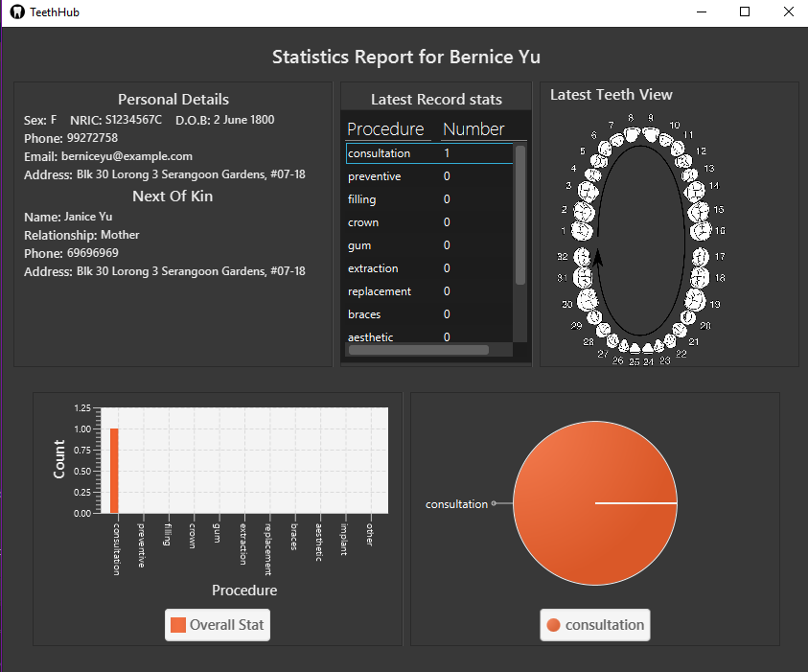Screen dimensions: 808x672
Task: Click the name Janice Yu
Action: point(88,217)
